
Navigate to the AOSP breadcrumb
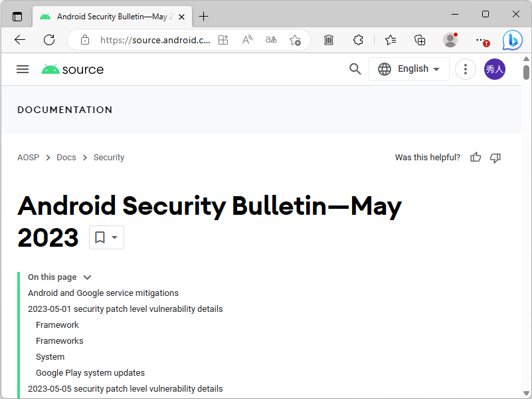pos(28,157)
